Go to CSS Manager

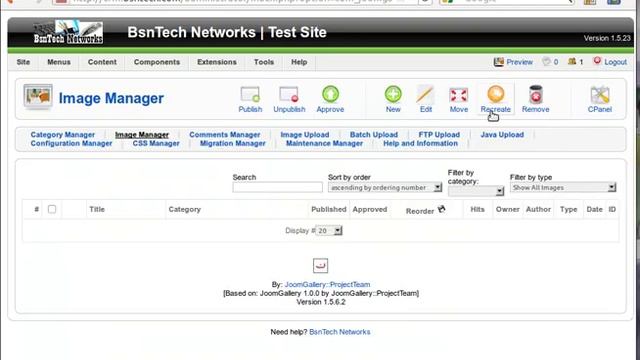coord(156,143)
